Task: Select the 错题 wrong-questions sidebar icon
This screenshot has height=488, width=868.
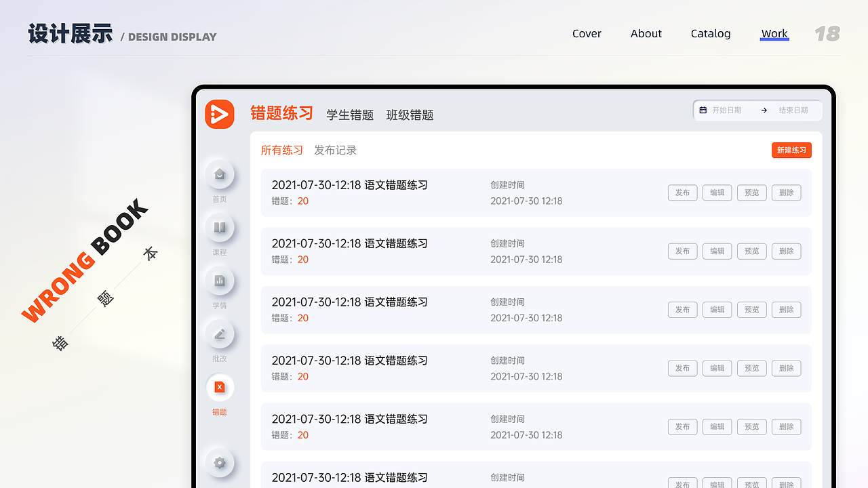Action: pyautogui.click(x=220, y=387)
